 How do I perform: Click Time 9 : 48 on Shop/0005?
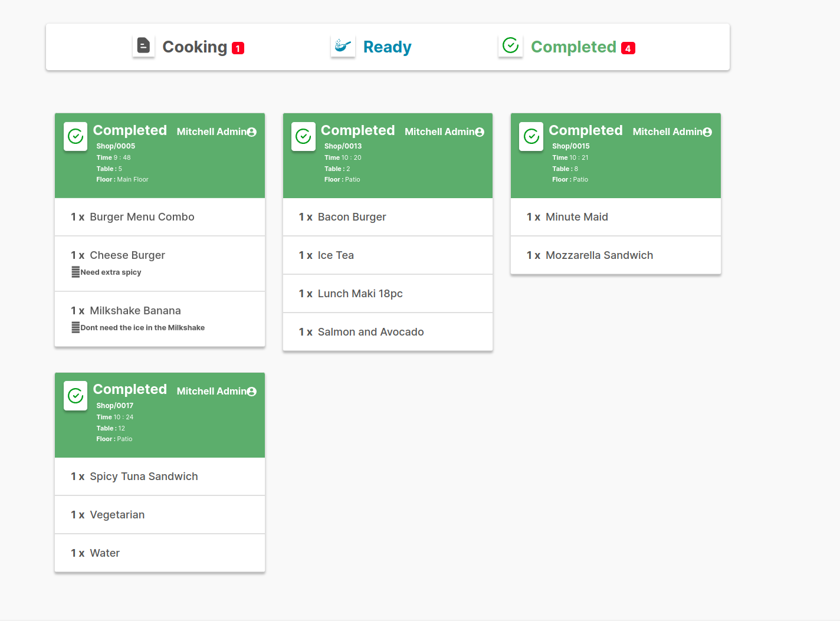pos(113,157)
